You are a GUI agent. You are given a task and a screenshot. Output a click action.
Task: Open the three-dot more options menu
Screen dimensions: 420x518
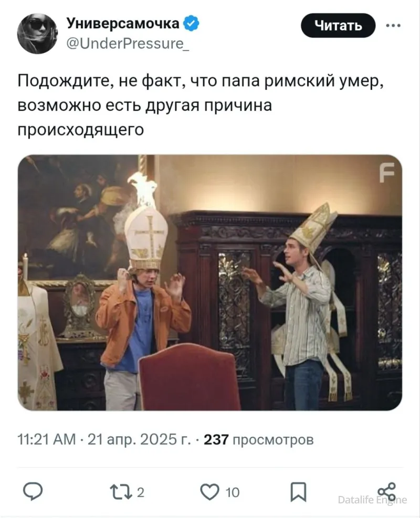[x=393, y=25]
